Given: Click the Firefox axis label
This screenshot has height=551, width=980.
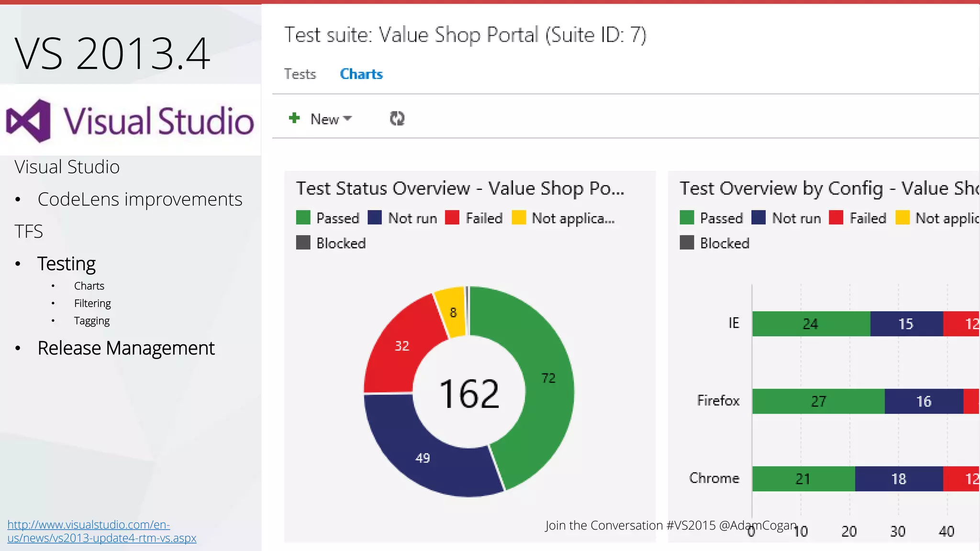Looking at the screenshot, I should coord(718,400).
